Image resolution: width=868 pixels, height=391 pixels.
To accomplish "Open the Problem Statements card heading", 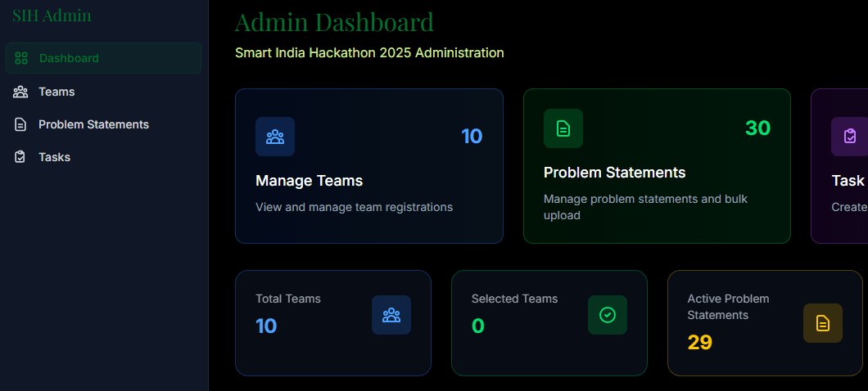I will click(614, 173).
